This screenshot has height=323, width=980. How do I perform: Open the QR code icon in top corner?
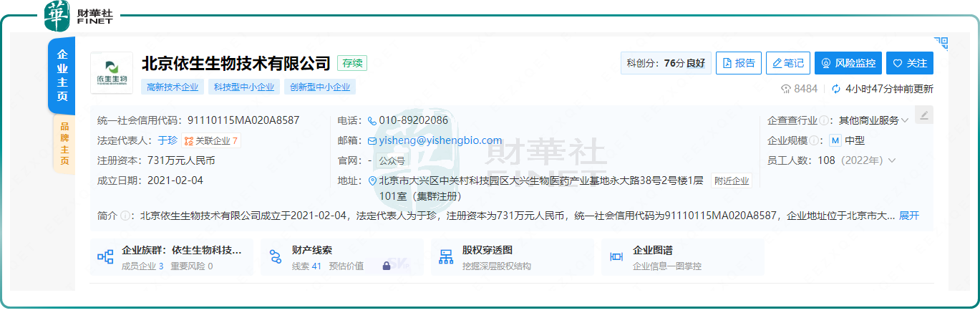point(941,44)
